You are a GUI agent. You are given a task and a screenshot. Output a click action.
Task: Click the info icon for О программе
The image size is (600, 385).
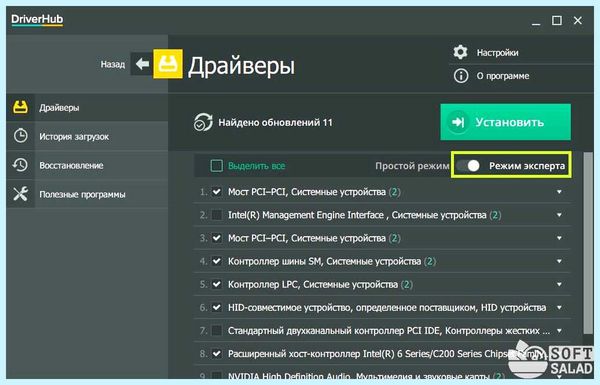pyautogui.click(x=461, y=76)
